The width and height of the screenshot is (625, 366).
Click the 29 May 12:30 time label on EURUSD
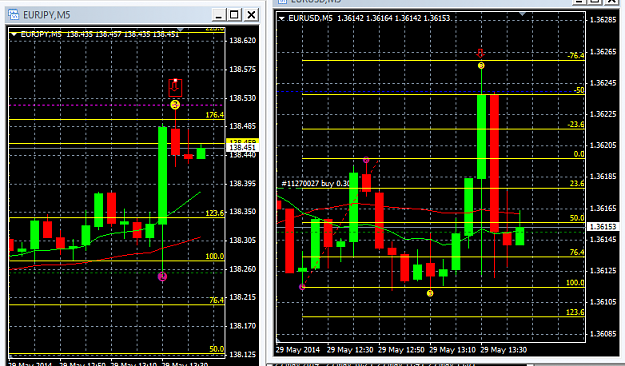point(350,350)
